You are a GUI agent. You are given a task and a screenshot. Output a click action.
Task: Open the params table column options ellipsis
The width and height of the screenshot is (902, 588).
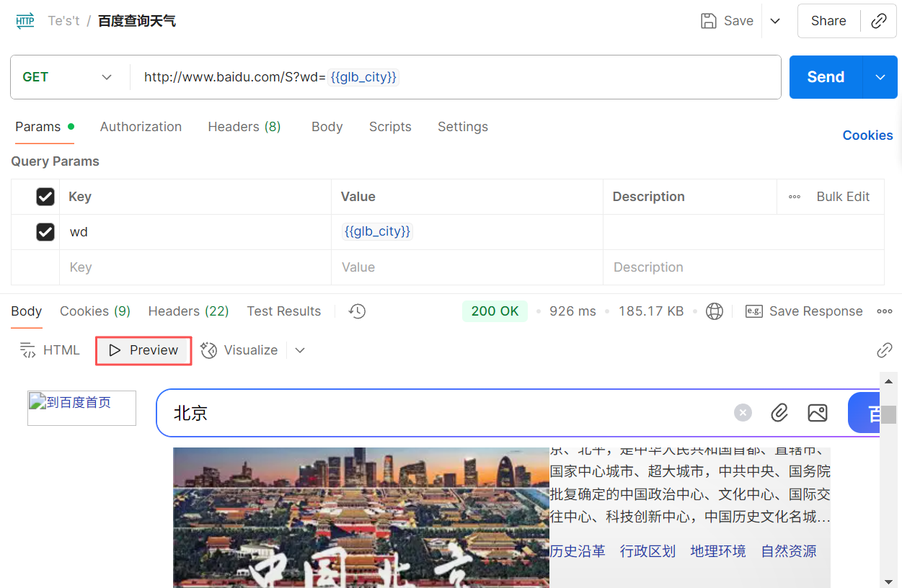point(795,197)
